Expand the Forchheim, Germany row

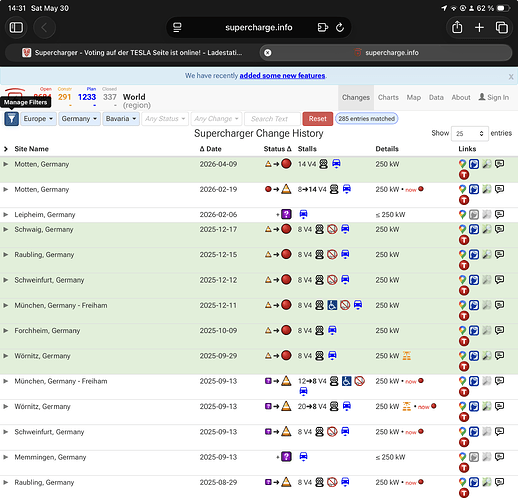tap(6, 330)
